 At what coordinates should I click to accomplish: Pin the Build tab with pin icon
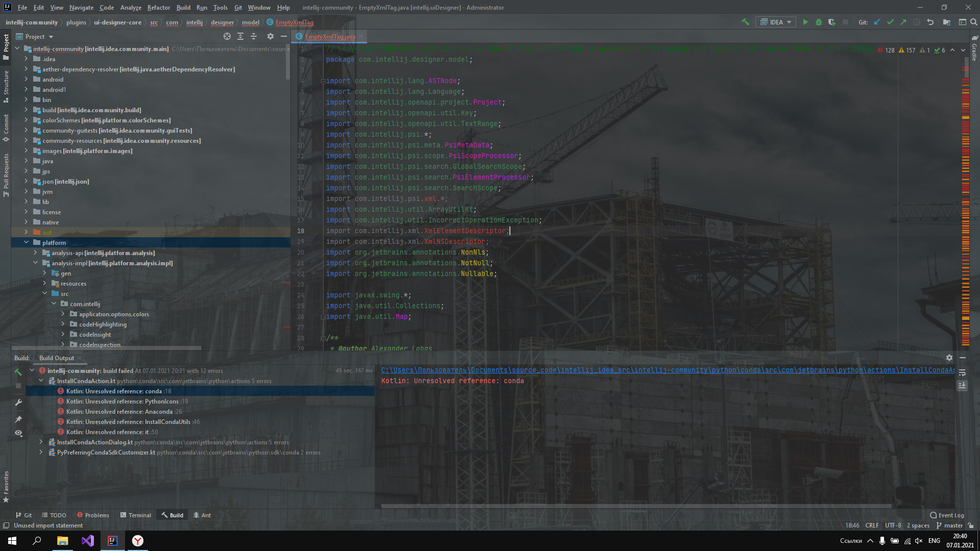[18, 419]
